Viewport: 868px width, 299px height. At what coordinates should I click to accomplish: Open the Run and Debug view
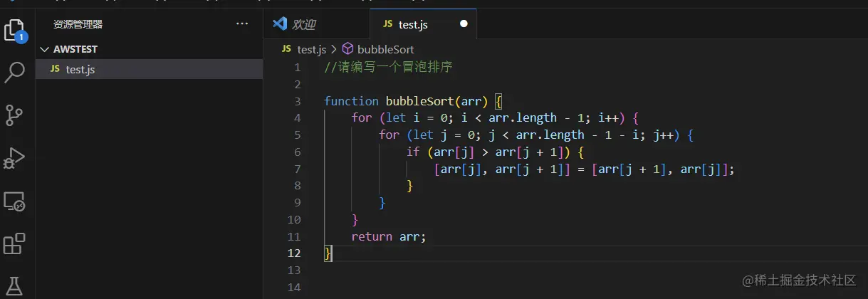[x=14, y=158]
